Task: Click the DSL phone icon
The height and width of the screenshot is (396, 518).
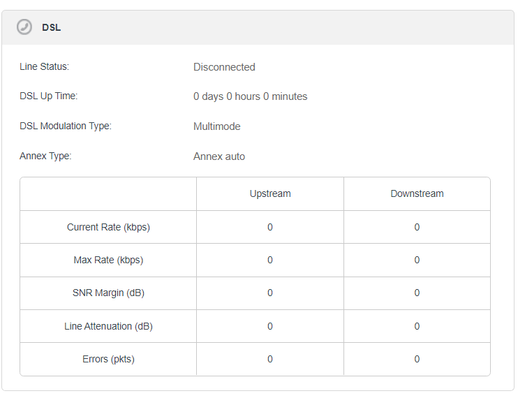Action: point(24,27)
